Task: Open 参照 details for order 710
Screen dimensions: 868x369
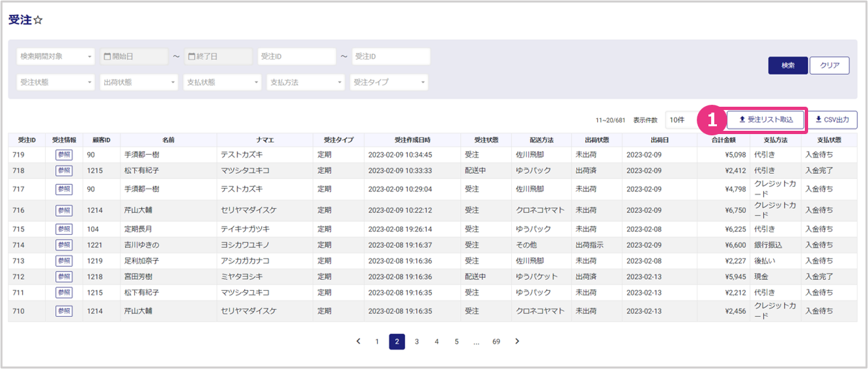Action: point(64,311)
